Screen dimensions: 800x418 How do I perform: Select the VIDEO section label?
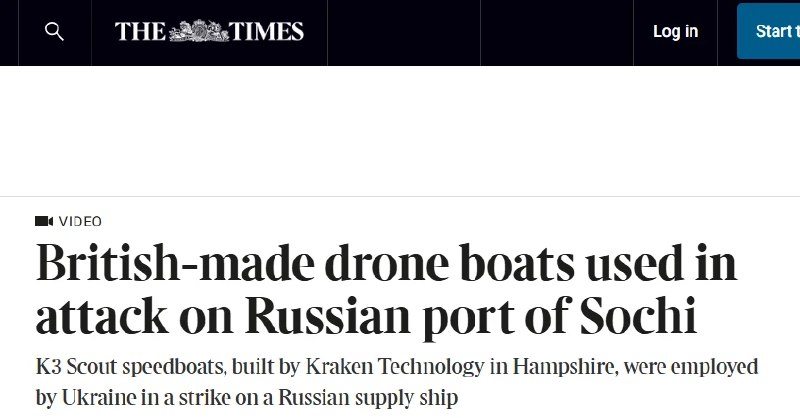[80, 222]
